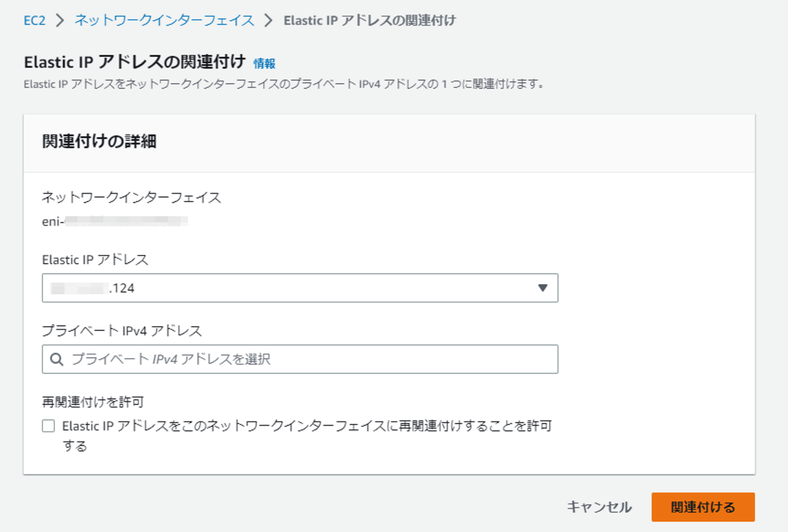Click the page title Elastic IP アドレスの関連付け
This screenshot has width=788, height=532.
[135, 62]
